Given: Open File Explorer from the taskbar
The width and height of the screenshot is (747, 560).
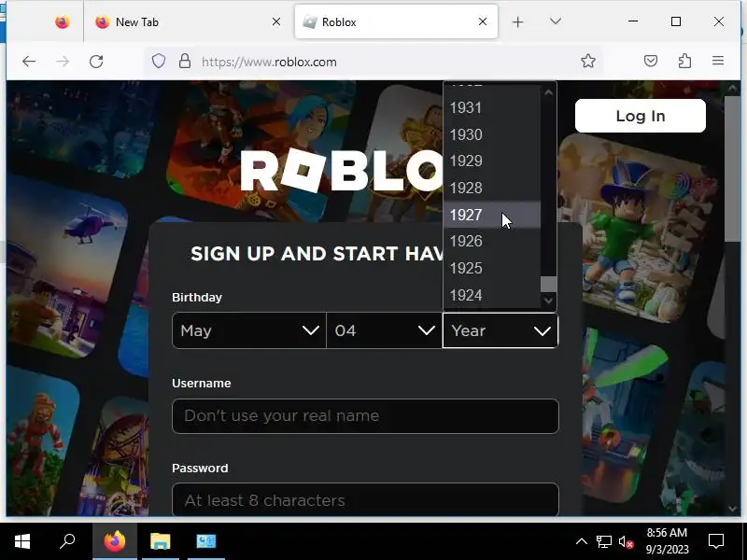Looking at the screenshot, I should (161, 541).
